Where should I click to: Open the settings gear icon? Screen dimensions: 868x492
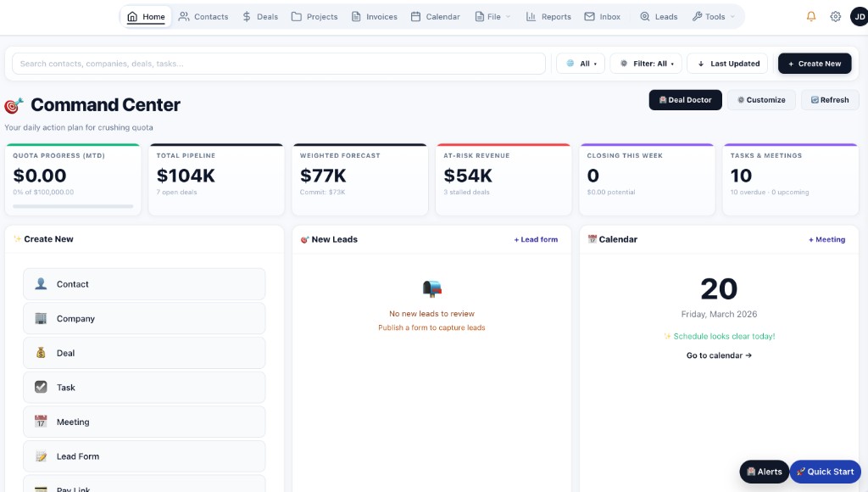point(835,15)
